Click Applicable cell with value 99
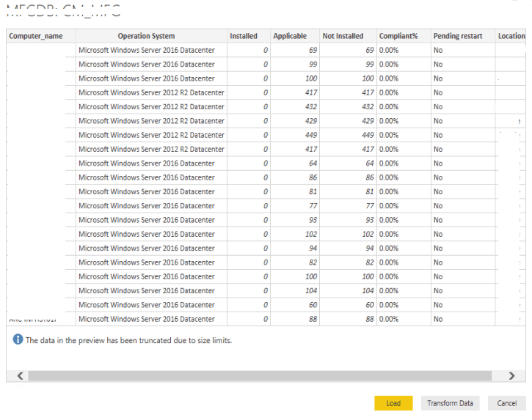Image resolution: width=532 pixels, height=420 pixels. (x=295, y=65)
